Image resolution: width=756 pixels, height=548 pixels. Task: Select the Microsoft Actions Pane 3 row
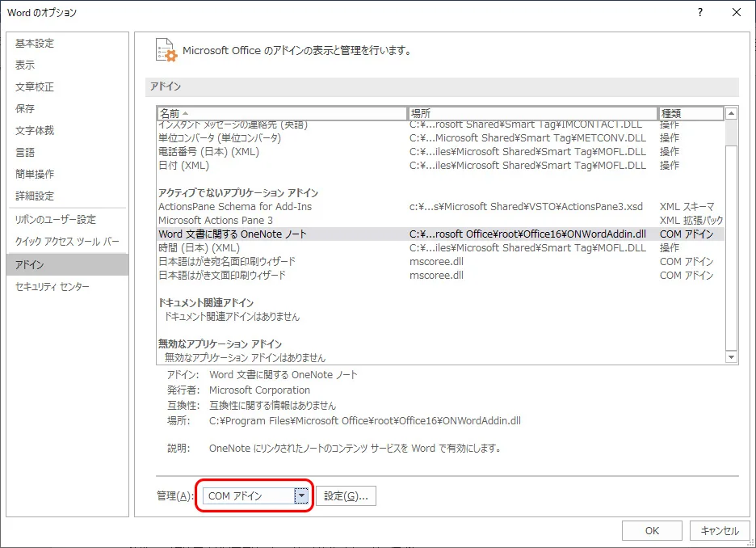[216, 221]
